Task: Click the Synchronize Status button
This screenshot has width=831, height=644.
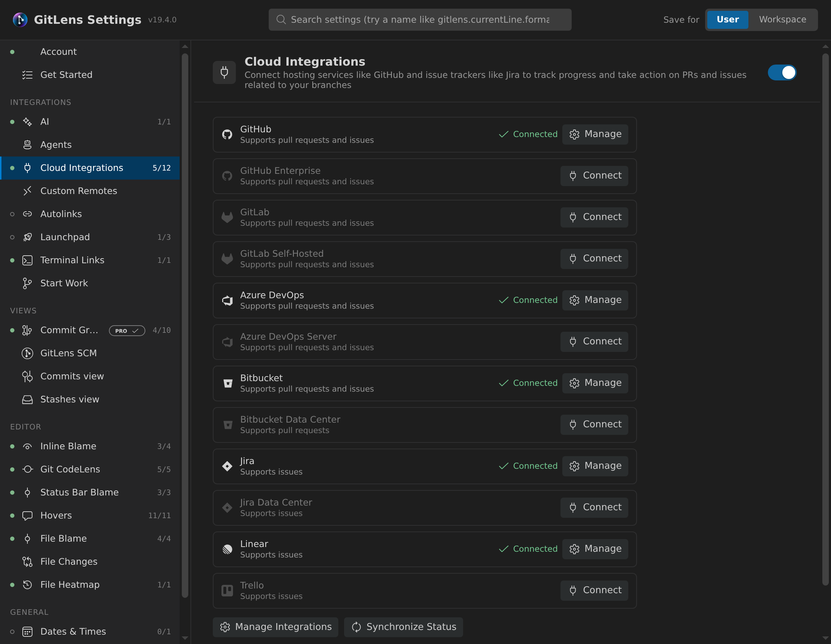Action: click(403, 627)
